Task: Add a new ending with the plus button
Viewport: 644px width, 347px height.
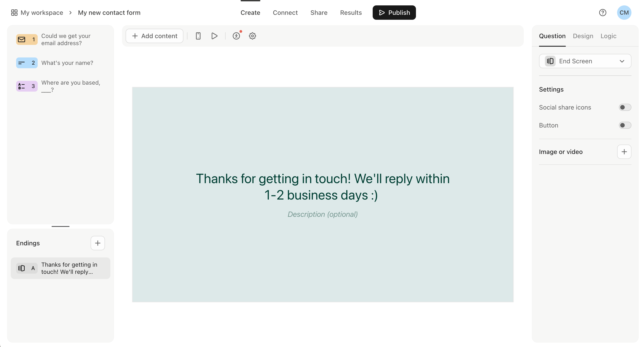Action: [98, 243]
